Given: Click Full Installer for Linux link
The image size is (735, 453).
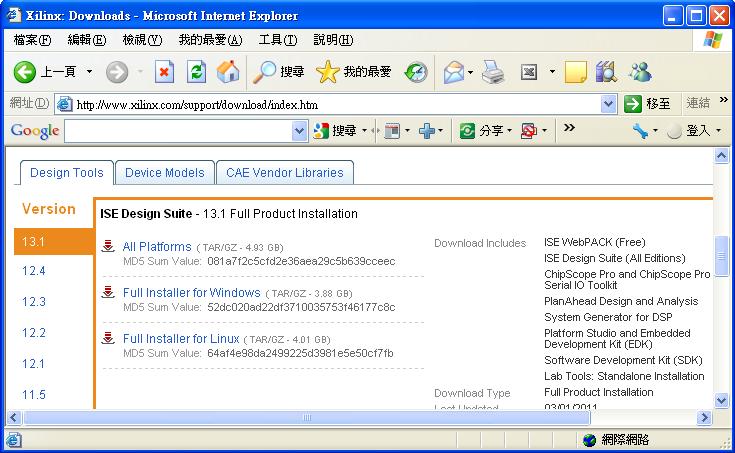Looking at the screenshot, I should pos(183,339).
